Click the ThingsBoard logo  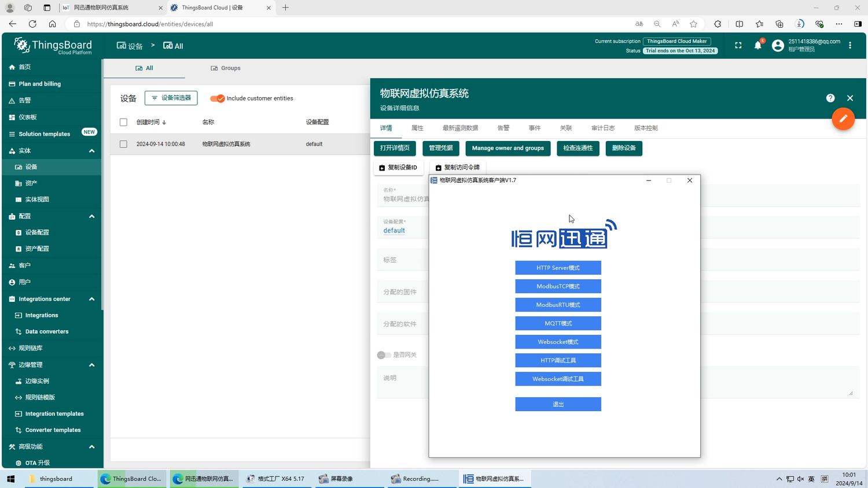(x=53, y=46)
